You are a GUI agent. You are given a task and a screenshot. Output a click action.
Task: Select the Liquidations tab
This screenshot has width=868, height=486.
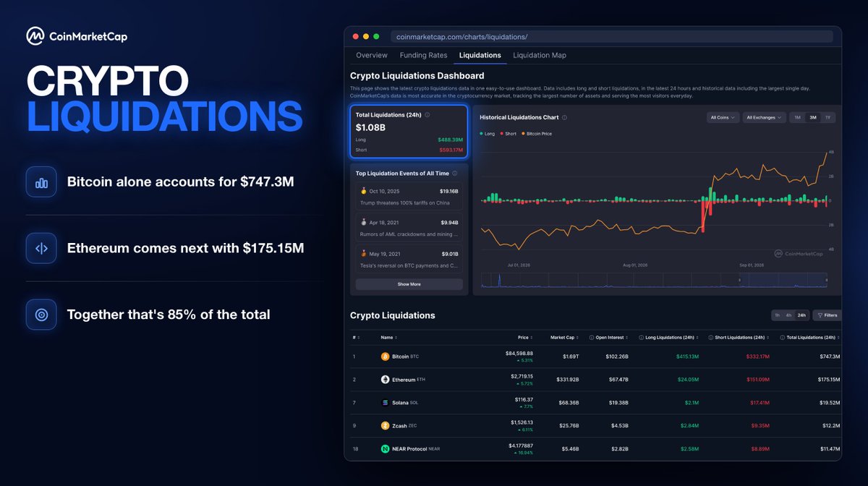point(480,55)
